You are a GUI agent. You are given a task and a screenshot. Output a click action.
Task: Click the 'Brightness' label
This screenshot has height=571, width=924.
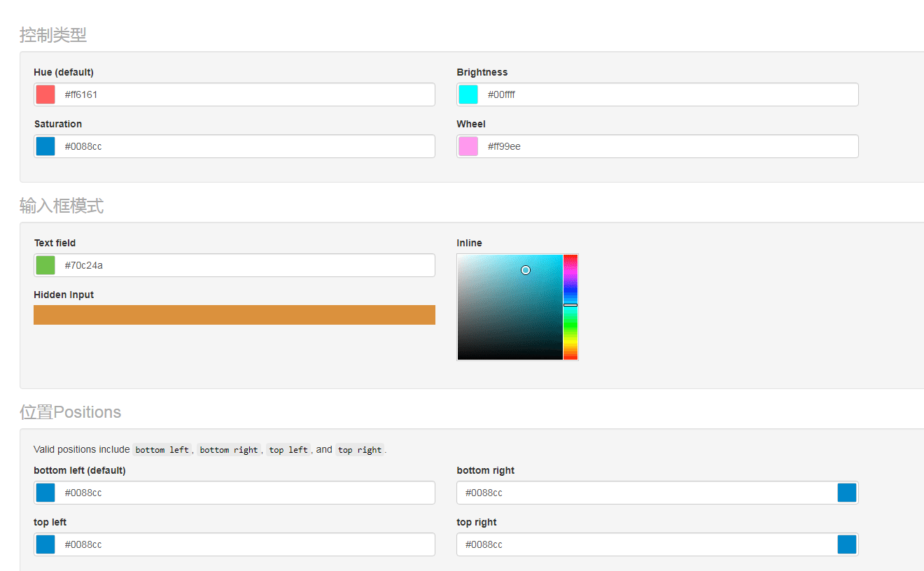(x=482, y=72)
